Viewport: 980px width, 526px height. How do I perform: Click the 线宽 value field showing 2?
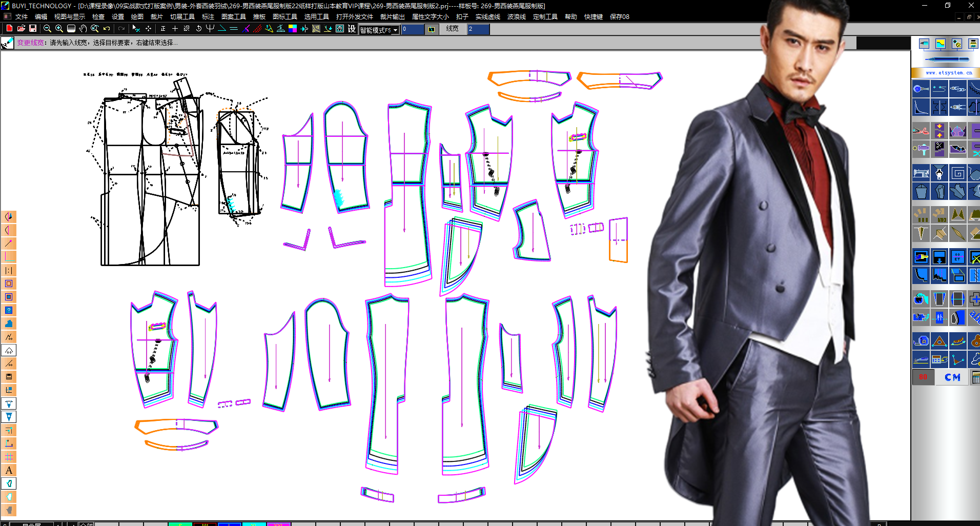[478, 29]
